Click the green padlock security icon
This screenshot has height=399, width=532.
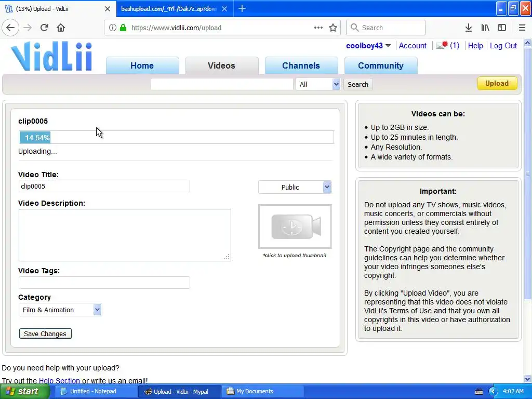pos(123,28)
